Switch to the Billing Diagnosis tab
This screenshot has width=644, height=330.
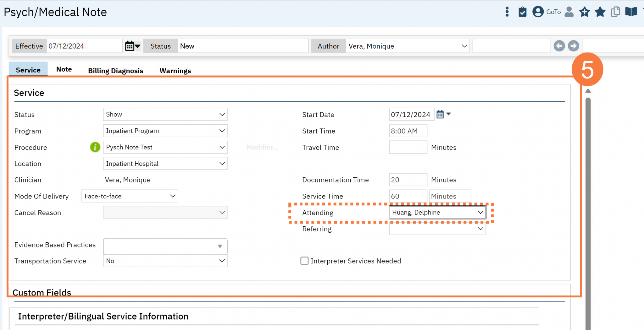pyautogui.click(x=115, y=70)
